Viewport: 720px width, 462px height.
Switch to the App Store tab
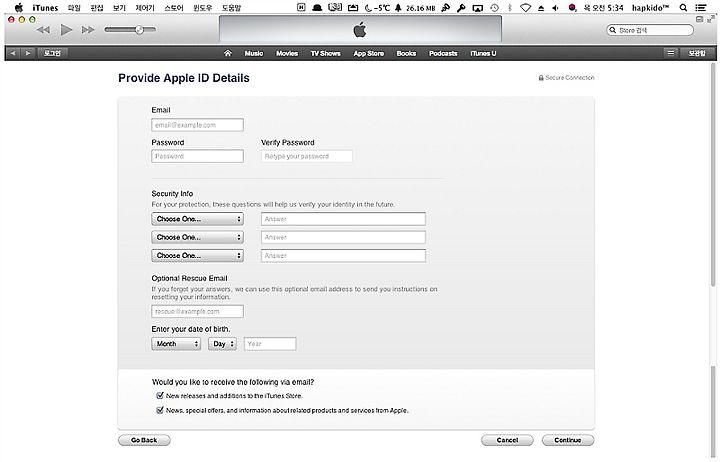[369, 53]
